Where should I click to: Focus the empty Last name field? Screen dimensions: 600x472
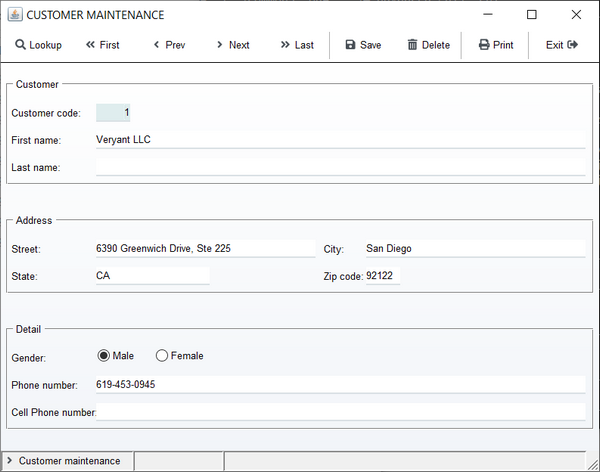click(340, 167)
